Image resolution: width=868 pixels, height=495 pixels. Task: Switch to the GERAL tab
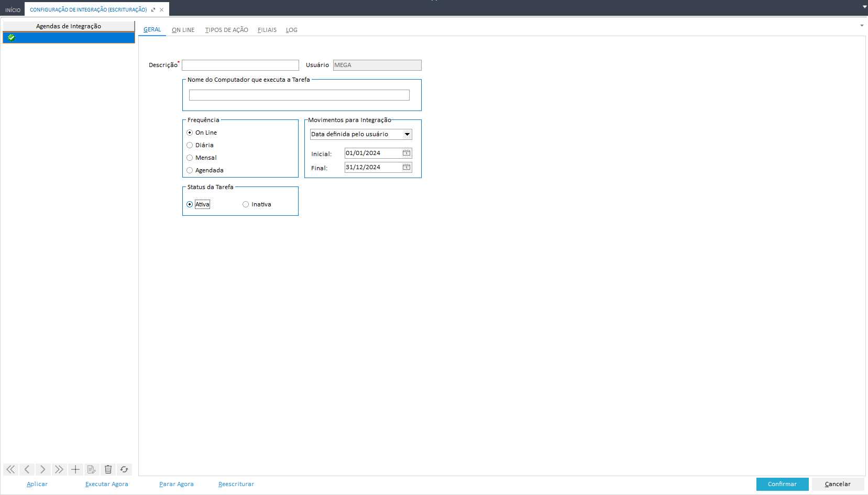click(152, 29)
